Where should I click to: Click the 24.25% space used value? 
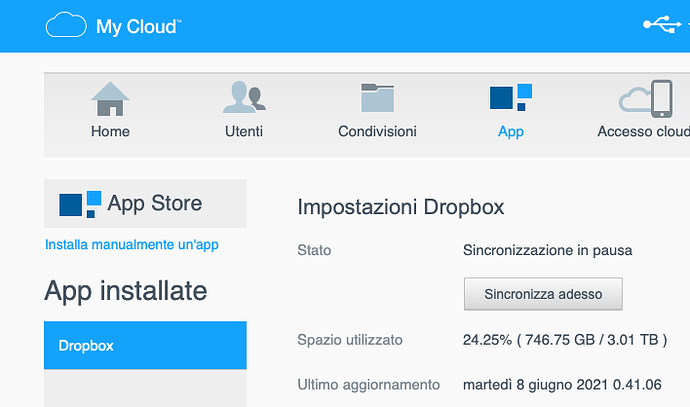(565, 340)
